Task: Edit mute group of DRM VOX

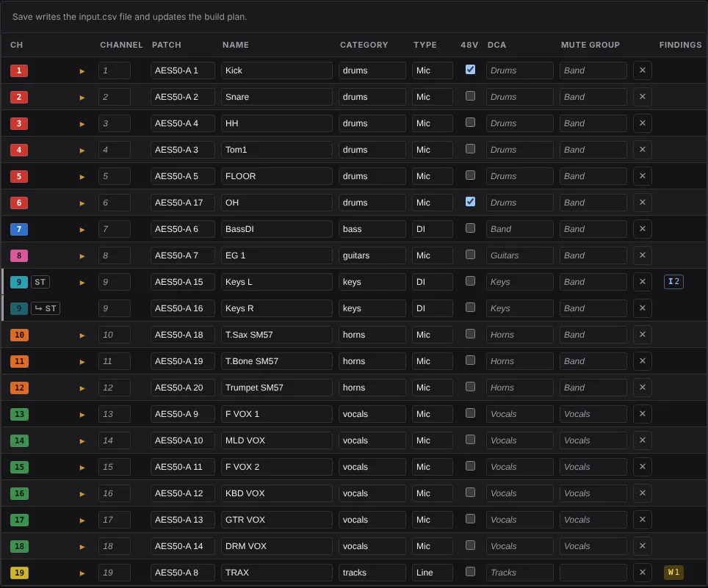Action: (593, 546)
